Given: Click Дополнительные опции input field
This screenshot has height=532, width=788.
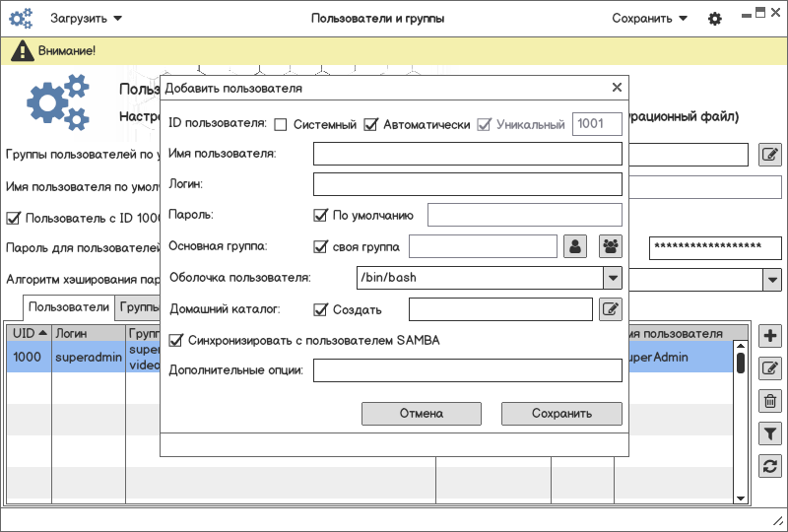Looking at the screenshot, I should point(467,370).
